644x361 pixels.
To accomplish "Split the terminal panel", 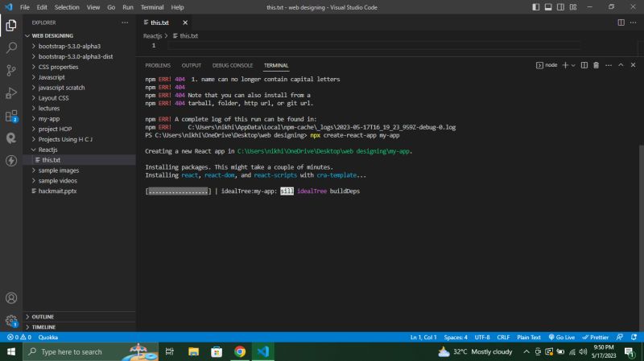I will click(x=584, y=65).
